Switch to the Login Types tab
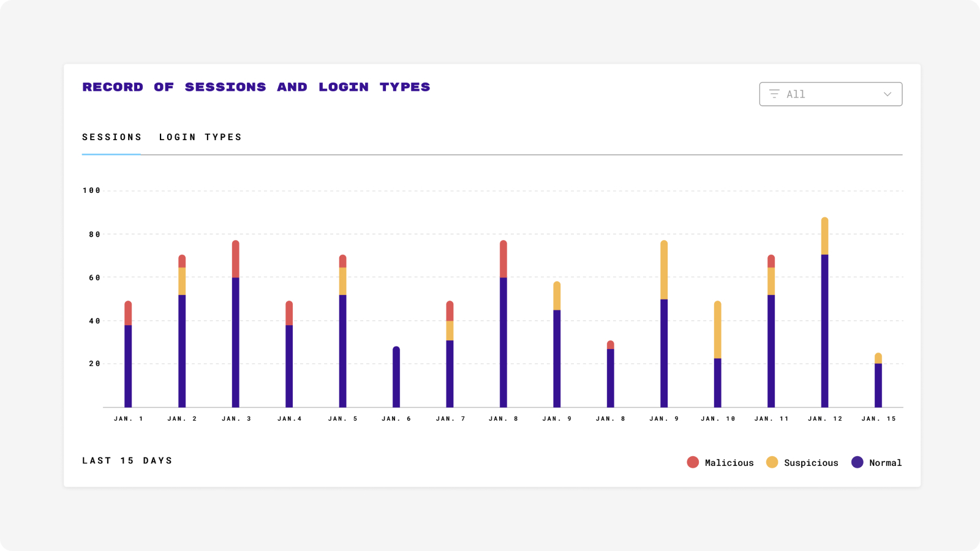980x551 pixels. click(x=200, y=137)
